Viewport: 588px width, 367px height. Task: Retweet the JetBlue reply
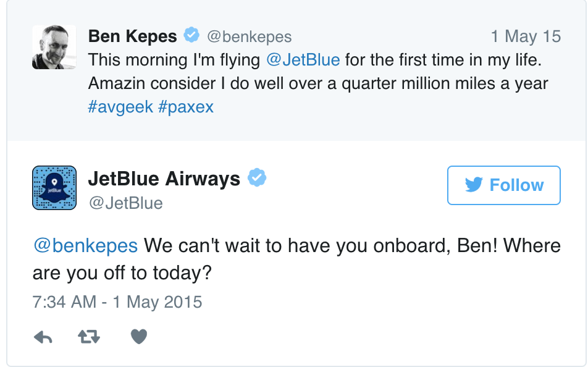(89, 337)
